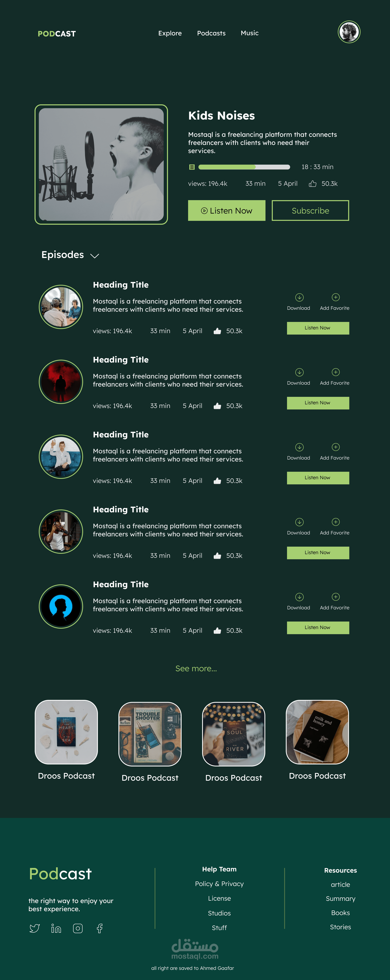This screenshot has width=390, height=980.
Task: Click the thumbs-up like icon for Kids Noises
Action: click(x=312, y=184)
